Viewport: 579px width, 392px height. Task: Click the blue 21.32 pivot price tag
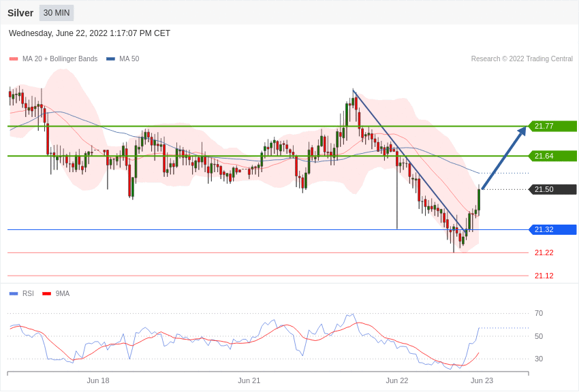[x=552, y=229]
